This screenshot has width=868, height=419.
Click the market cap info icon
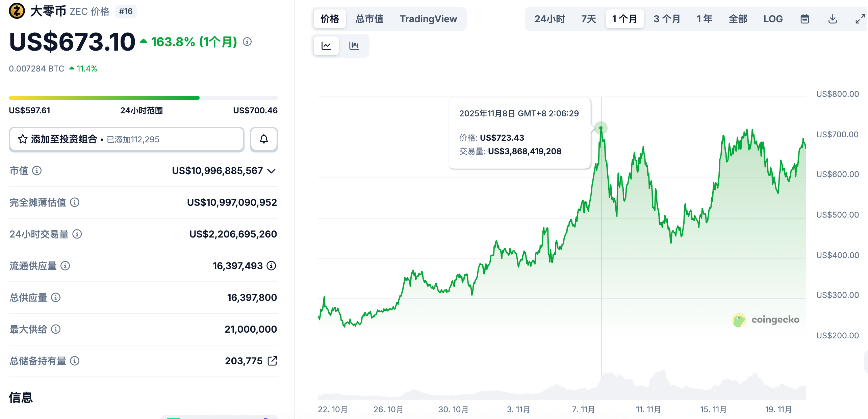tap(37, 171)
